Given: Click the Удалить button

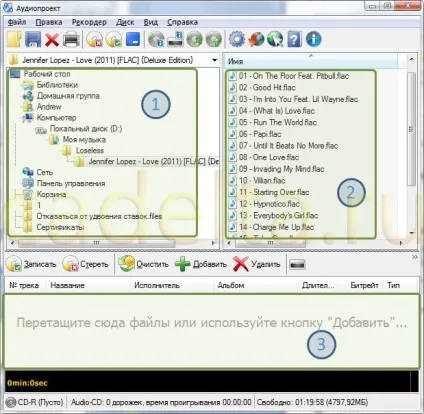Looking at the screenshot, I should (x=257, y=264).
